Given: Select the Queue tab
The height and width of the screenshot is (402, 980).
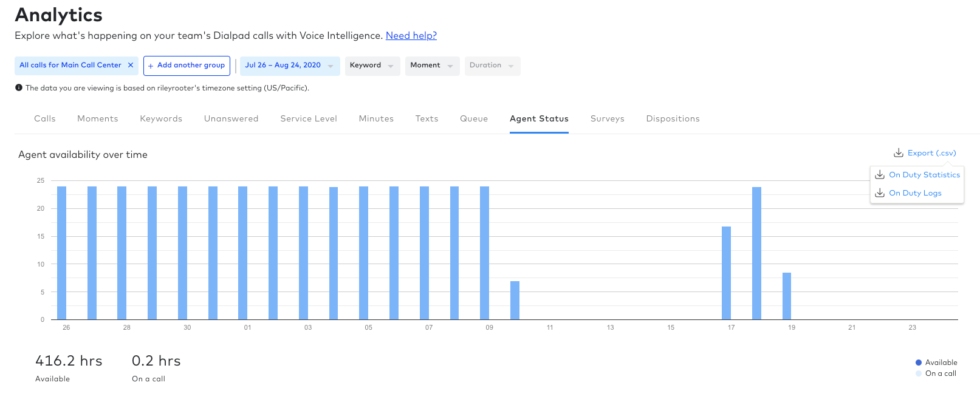Looking at the screenshot, I should (x=474, y=118).
